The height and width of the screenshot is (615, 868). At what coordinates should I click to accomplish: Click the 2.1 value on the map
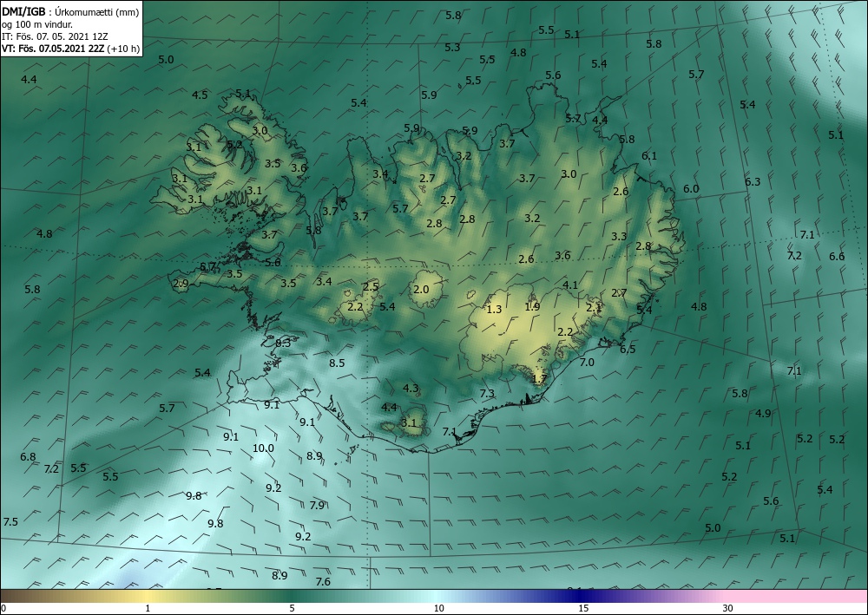pyautogui.click(x=594, y=307)
